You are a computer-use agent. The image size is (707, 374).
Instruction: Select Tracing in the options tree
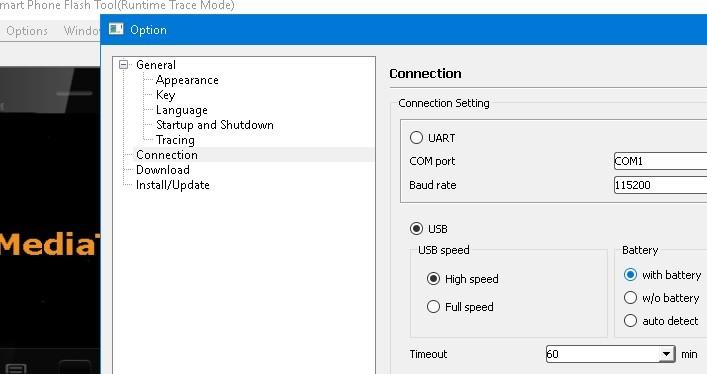(175, 140)
